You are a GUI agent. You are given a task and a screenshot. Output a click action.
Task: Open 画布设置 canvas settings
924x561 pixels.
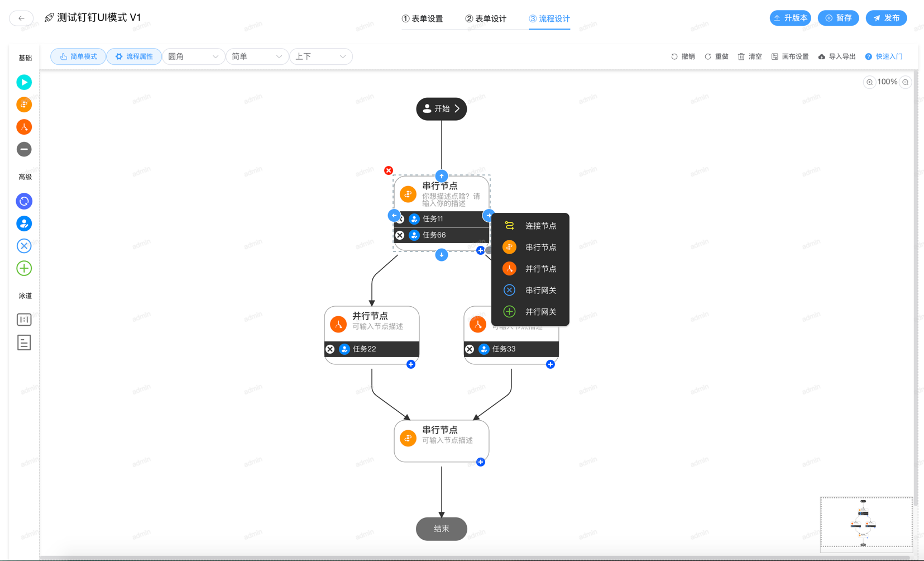[790, 56]
